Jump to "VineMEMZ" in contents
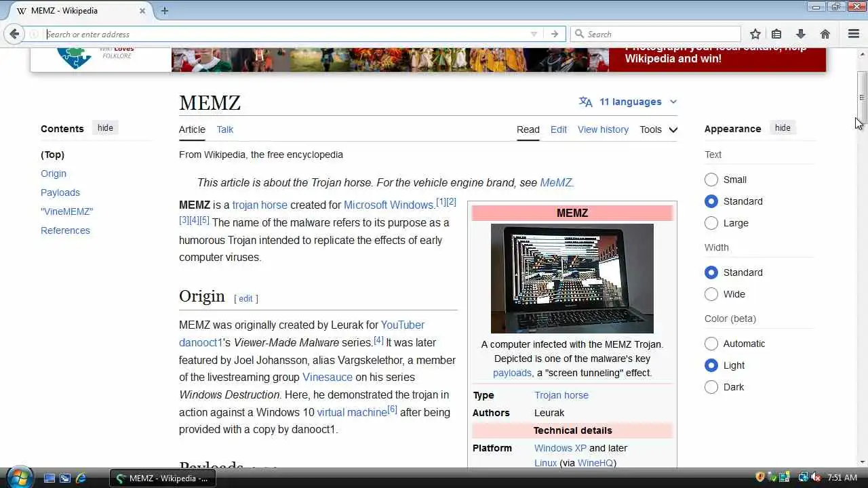868x488 pixels. click(66, 211)
